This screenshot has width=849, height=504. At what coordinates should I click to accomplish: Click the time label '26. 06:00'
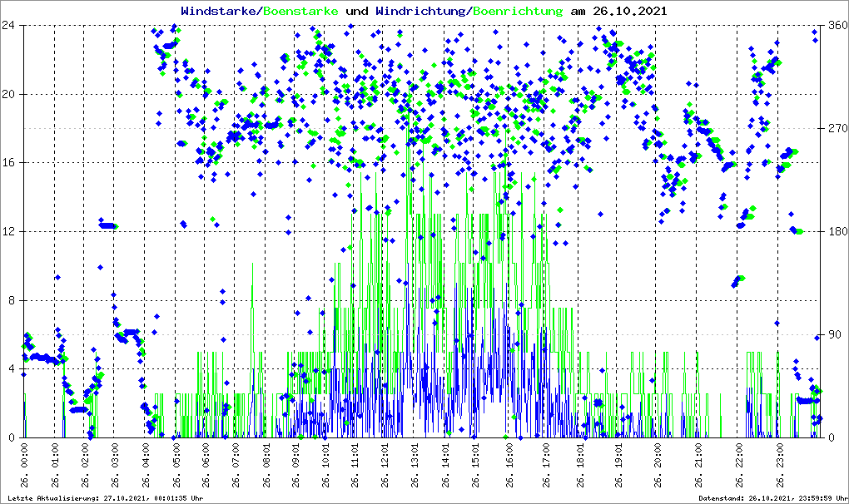coord(206,465)
